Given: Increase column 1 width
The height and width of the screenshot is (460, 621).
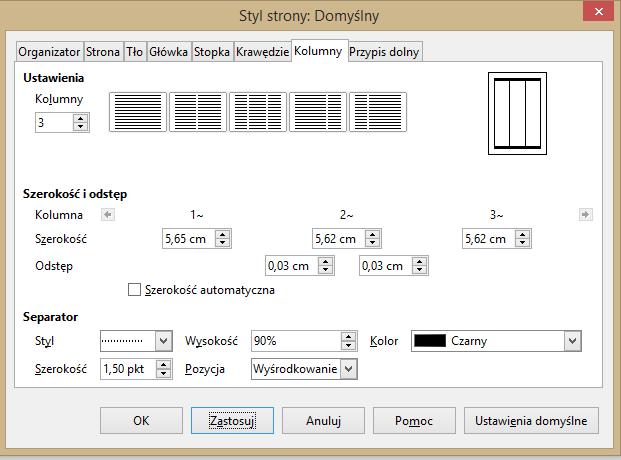Looking at the screenshot, I should point(223,235).
